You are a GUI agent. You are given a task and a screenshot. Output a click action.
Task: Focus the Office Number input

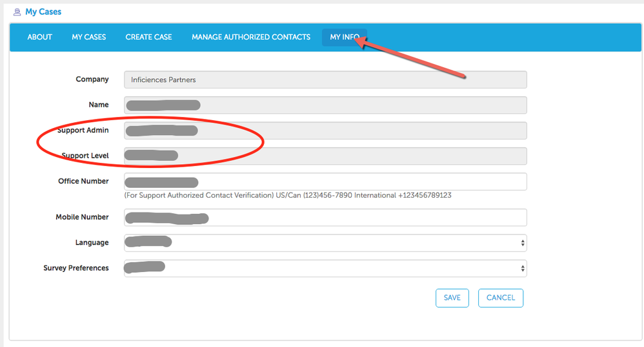pos(325,182)
